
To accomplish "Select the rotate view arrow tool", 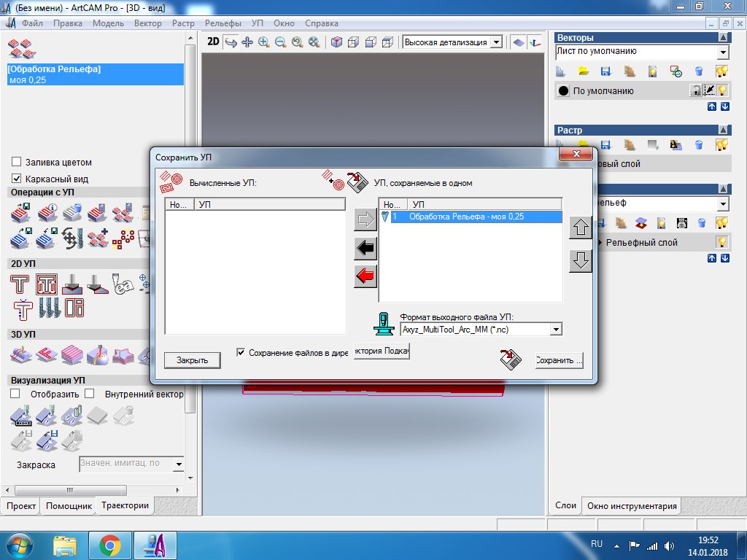I will tap(231, 42).
